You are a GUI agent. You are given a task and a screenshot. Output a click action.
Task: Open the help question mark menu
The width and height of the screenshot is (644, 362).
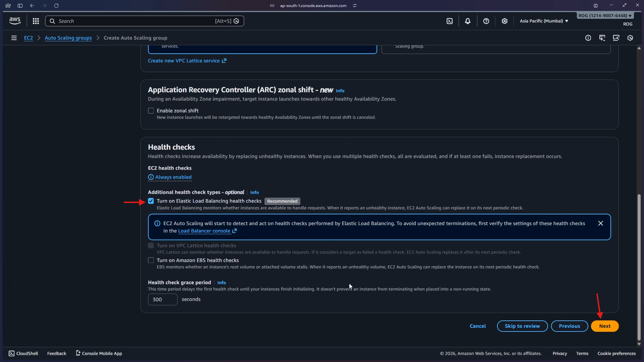486,21
